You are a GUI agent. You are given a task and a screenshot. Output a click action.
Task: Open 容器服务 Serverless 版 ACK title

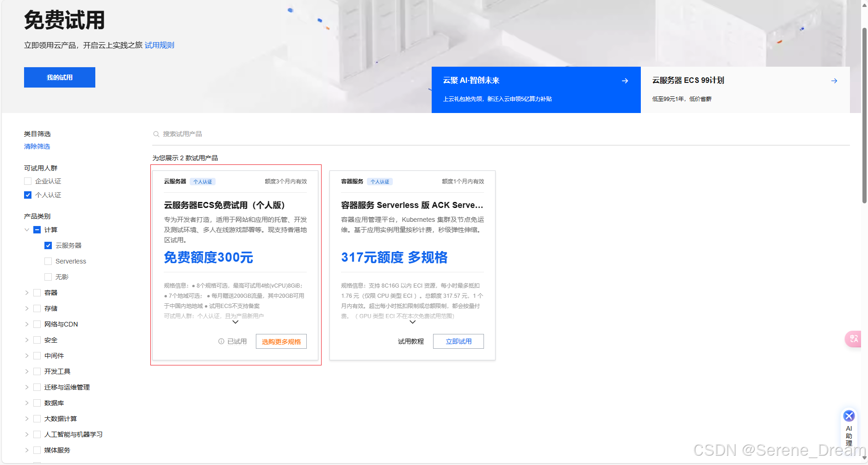[x=412, y=205]
